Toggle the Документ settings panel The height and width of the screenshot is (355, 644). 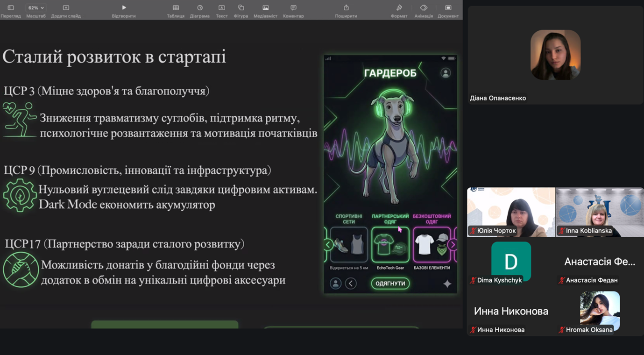[x=448, y=8]
